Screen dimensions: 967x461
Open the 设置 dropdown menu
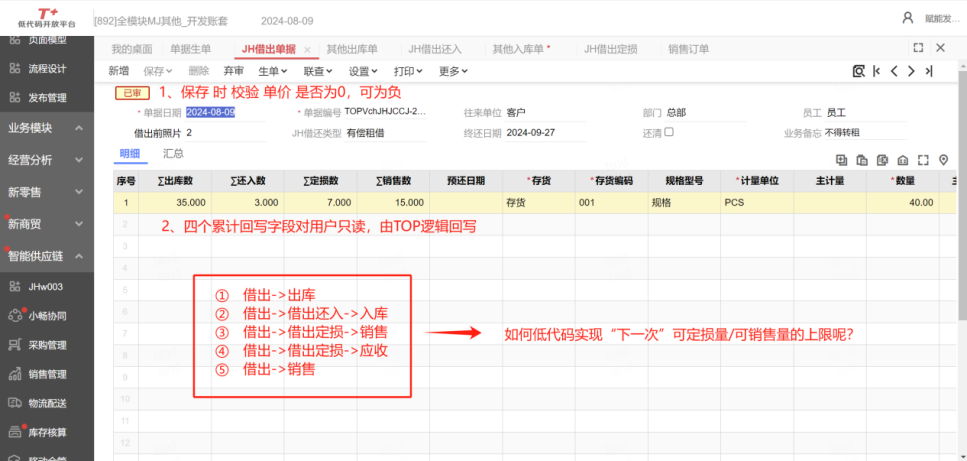[363, 71]
